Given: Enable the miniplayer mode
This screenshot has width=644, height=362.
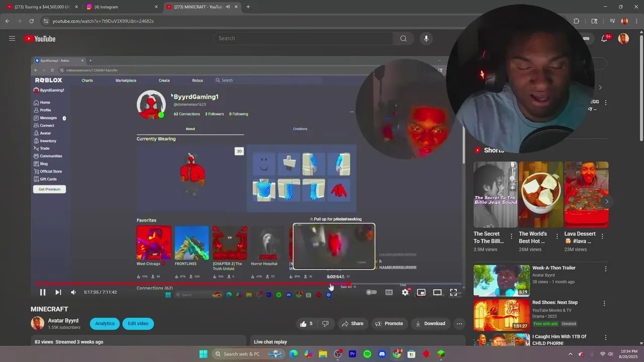Looking at the screenshot, I should [421, 292].
